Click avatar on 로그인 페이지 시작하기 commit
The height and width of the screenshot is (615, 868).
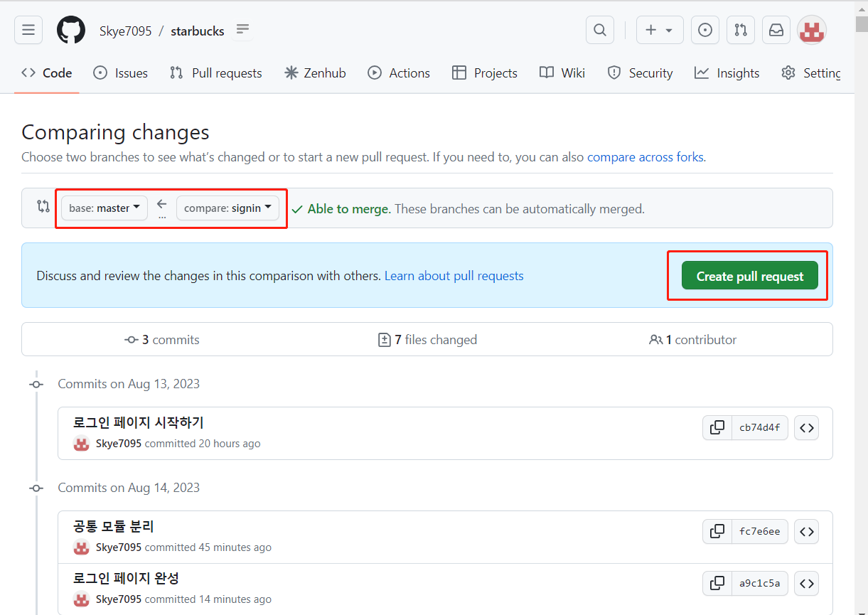coord(82,443)
